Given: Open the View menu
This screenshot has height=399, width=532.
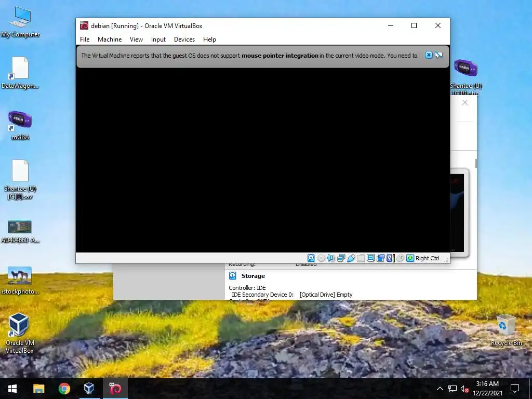Looking at the screenshot, I should 136,39.
